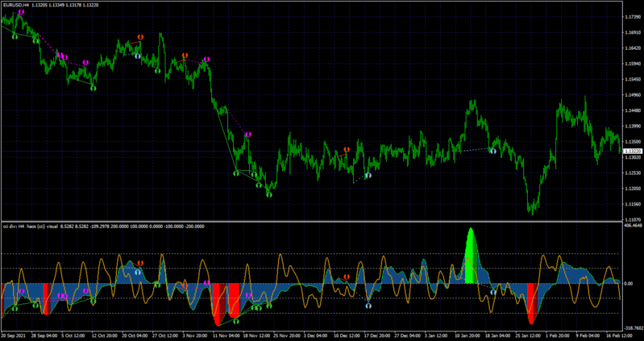Select the light-blue marker near 18 Jan in CCI pane

492,292
